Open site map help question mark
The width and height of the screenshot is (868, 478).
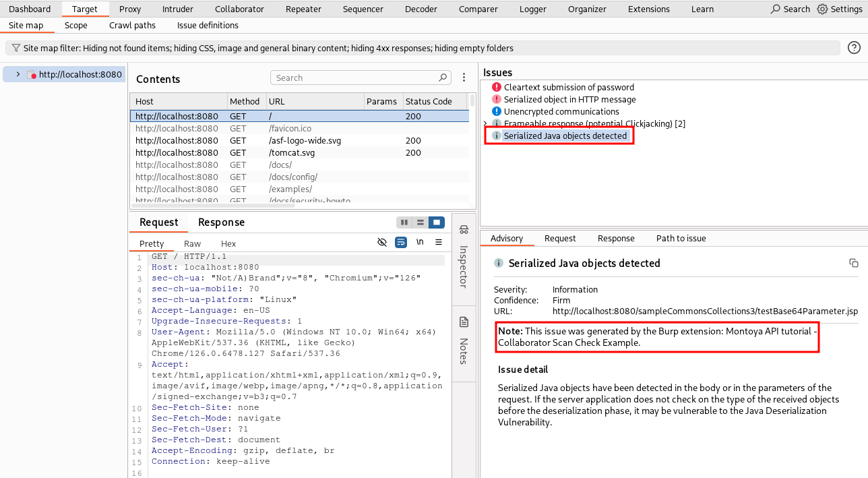tap(854, 48)
